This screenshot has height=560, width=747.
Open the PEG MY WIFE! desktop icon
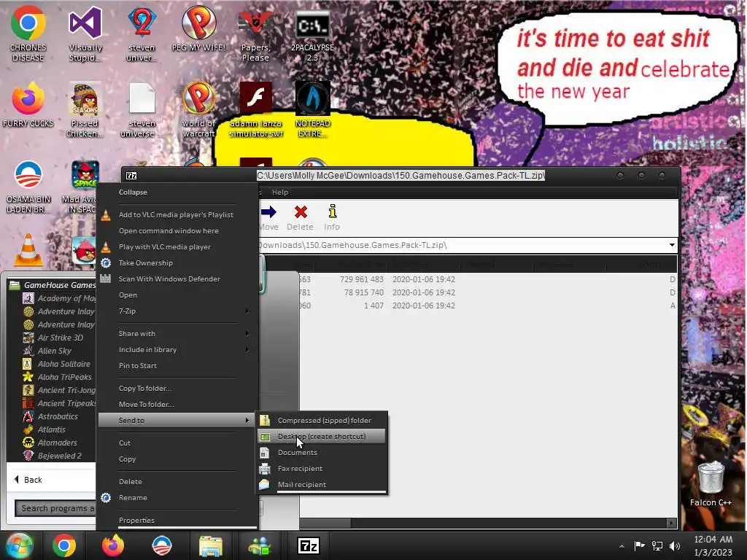point(198,28)
